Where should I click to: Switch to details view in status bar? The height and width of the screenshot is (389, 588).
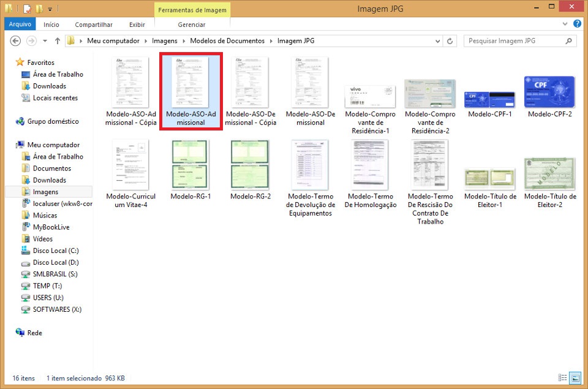click(562, 378)
